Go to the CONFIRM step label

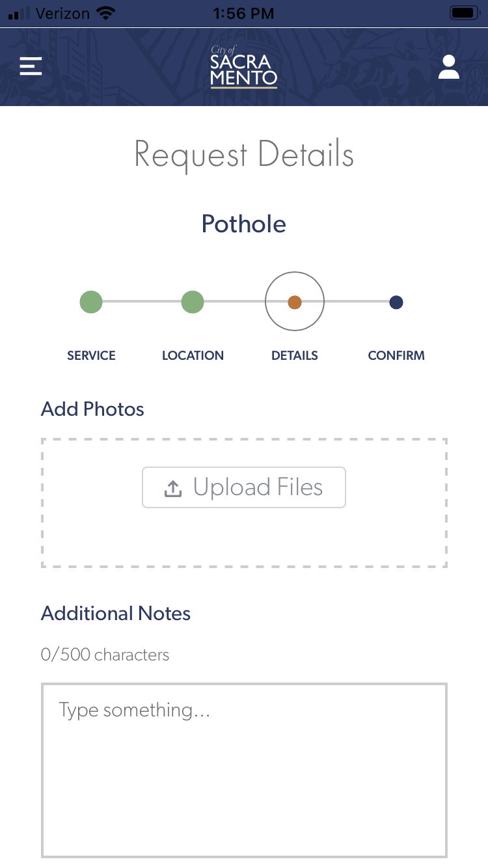(x=396, y=356)
